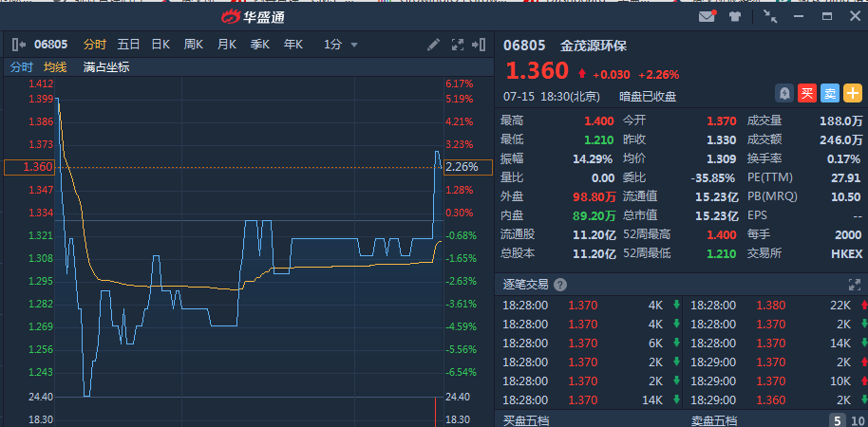Select the pencil drawing tool
The image size is (868, 427).
click(433, 45)
